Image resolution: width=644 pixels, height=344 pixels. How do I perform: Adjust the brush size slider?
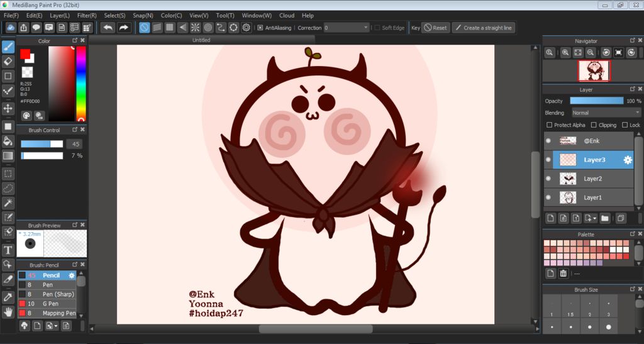42,144
